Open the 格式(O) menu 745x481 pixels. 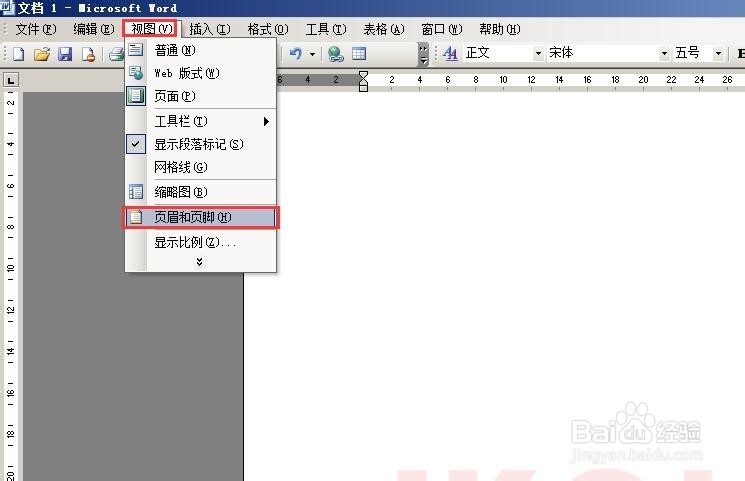(x=267, y=29)
